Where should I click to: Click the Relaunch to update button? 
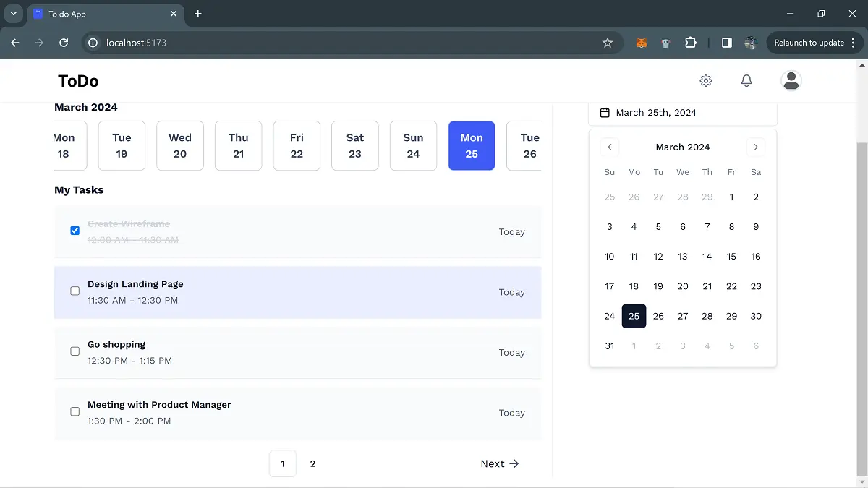(810, 43)
